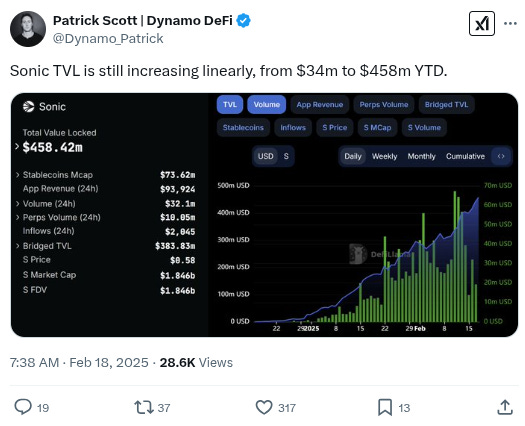Open the Grok xI icon
The width and height of the screenshot is (525, 426).
click(482, 23)
